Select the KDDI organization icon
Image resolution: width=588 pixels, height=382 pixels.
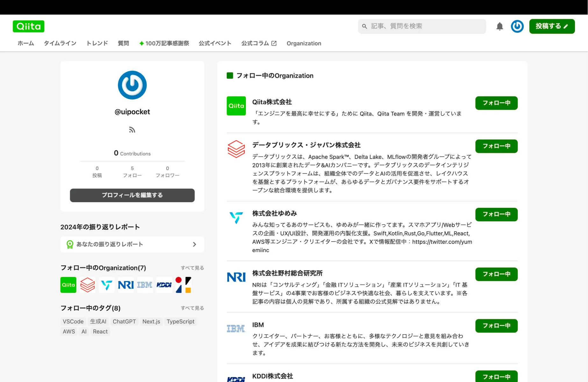(164, 285)
